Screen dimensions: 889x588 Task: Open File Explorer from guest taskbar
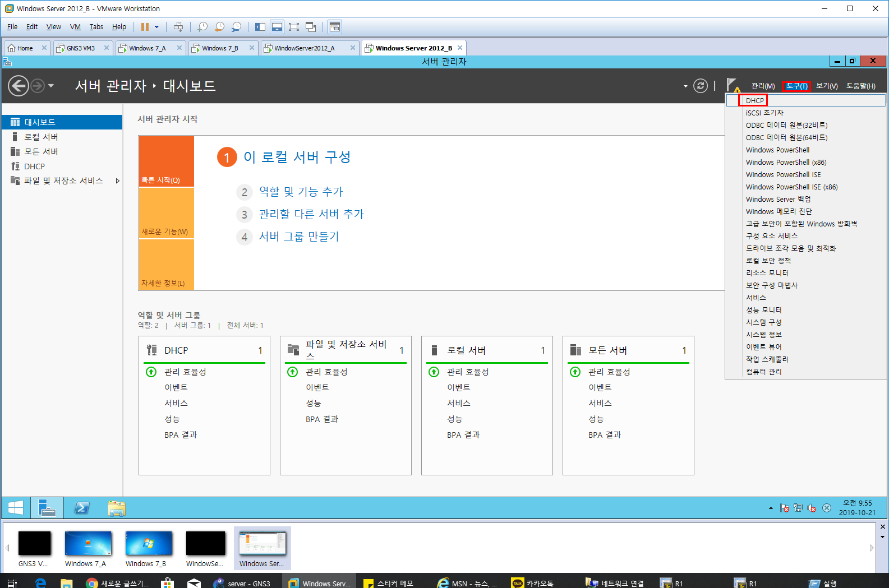click(x=116, y=508)
